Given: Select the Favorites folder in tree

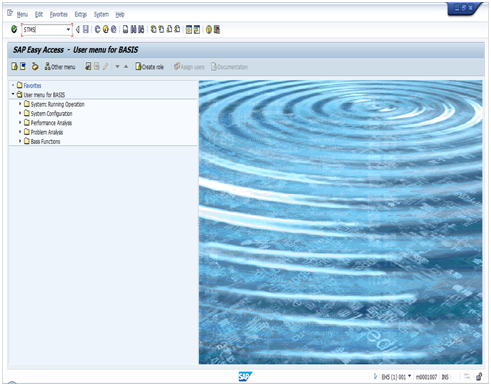Looking at the screenshot, I should (29, 85).
